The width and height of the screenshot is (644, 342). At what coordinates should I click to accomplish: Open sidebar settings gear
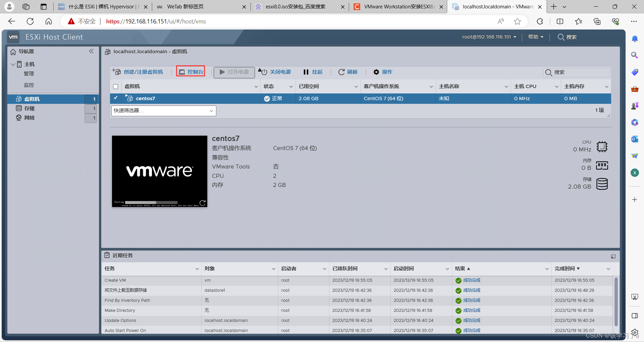(635, 333)
